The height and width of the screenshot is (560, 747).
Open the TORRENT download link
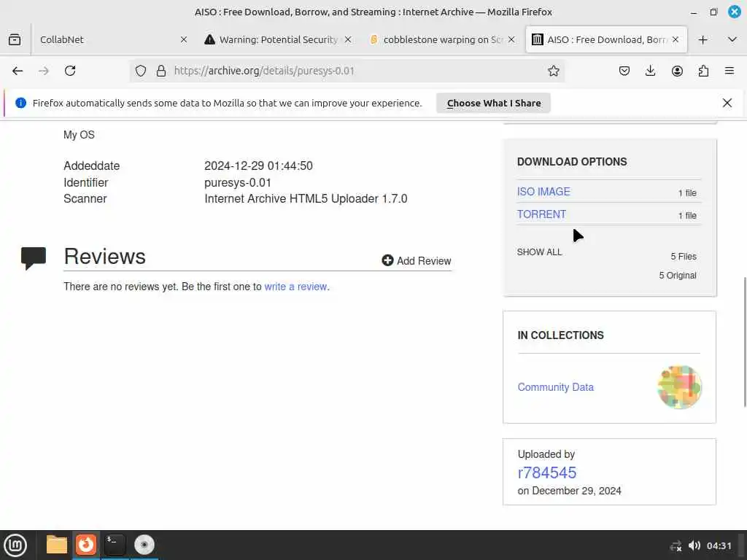(542, 214)
